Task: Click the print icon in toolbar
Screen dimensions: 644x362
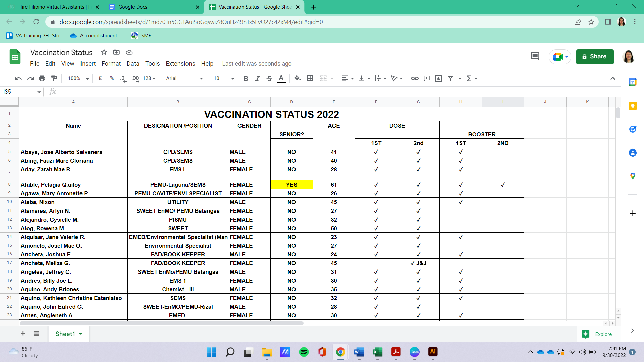Action: click(42, 78)
